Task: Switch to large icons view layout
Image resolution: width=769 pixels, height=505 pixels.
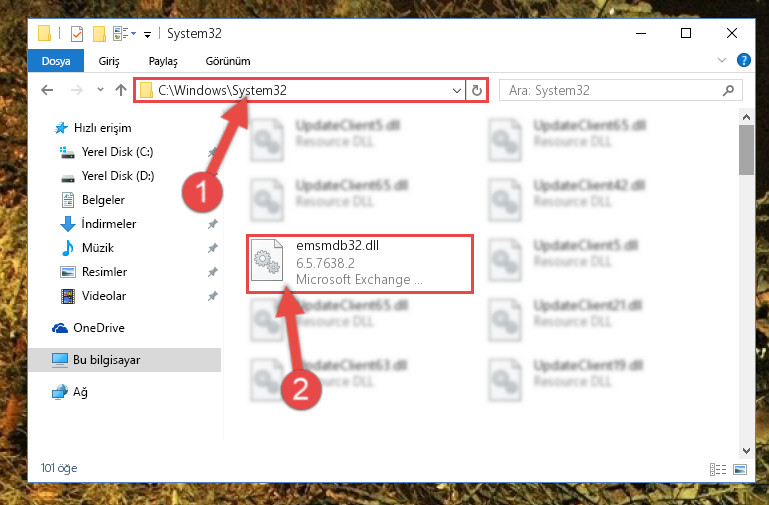Action: point(740,469)
